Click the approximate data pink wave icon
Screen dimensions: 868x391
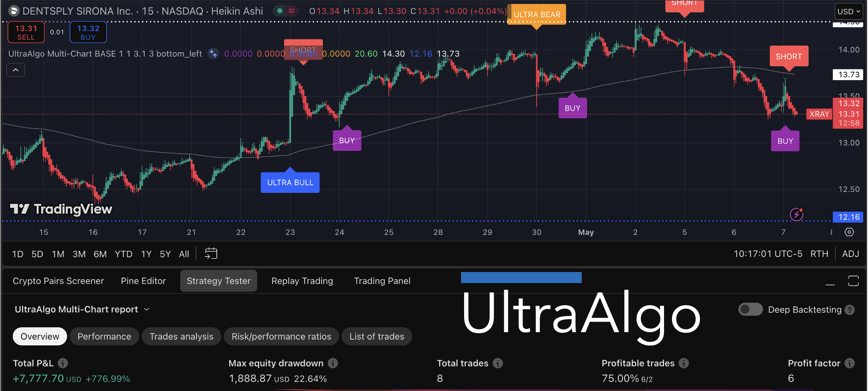(x=292, y=11)
